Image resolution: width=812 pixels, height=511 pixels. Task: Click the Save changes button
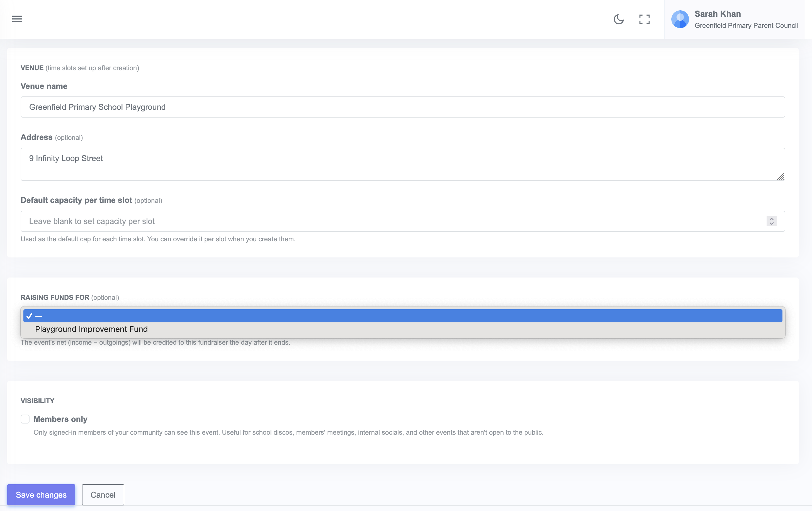coord(41,495)
